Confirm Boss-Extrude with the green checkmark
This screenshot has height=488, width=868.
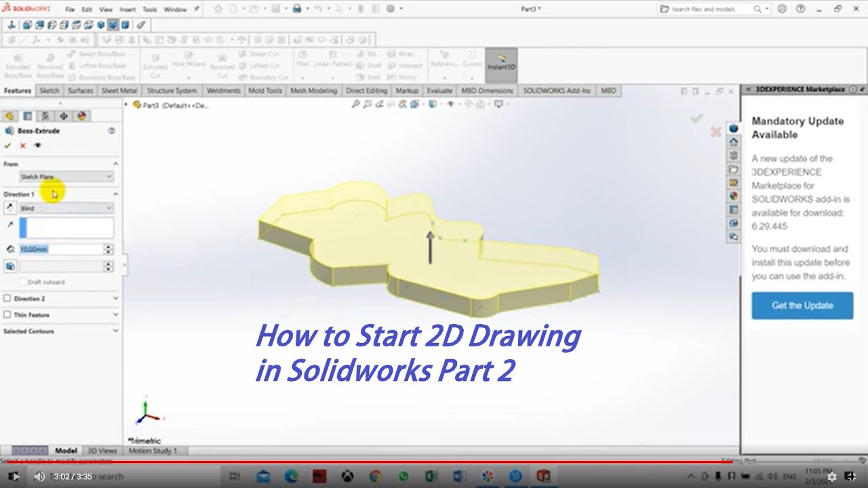coord(7,146)
